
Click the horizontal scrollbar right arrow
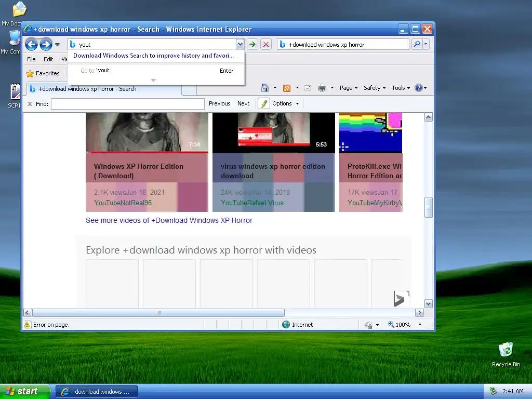click(x=419, y=312)
